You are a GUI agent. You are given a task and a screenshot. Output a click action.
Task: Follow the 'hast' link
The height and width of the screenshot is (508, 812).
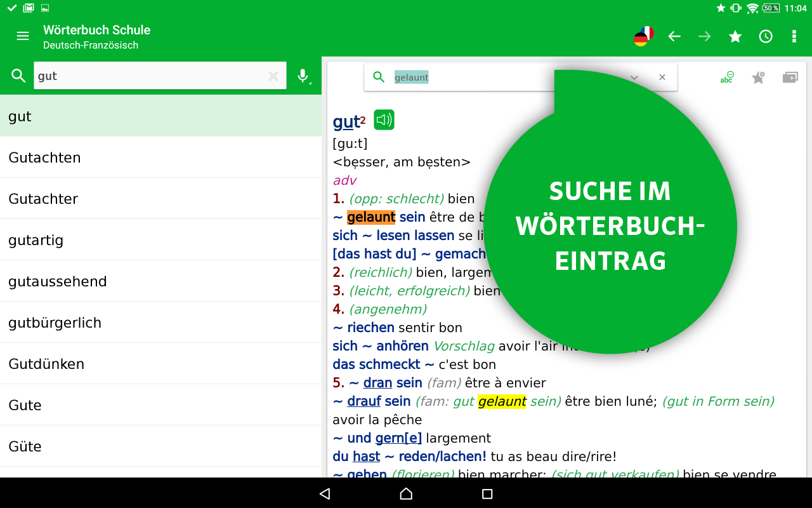pos(366,457)
